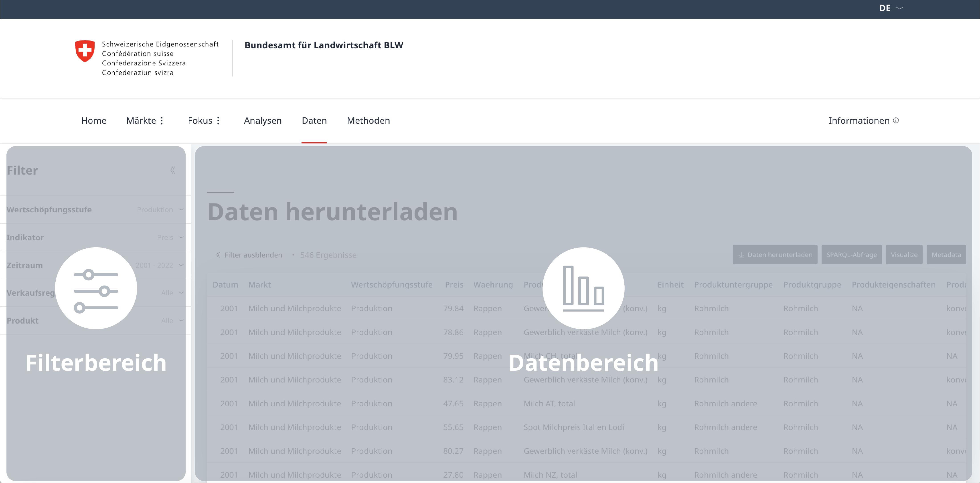980x483 pixels.
Task: Open the Metadata button
Action: coord(946,255)
